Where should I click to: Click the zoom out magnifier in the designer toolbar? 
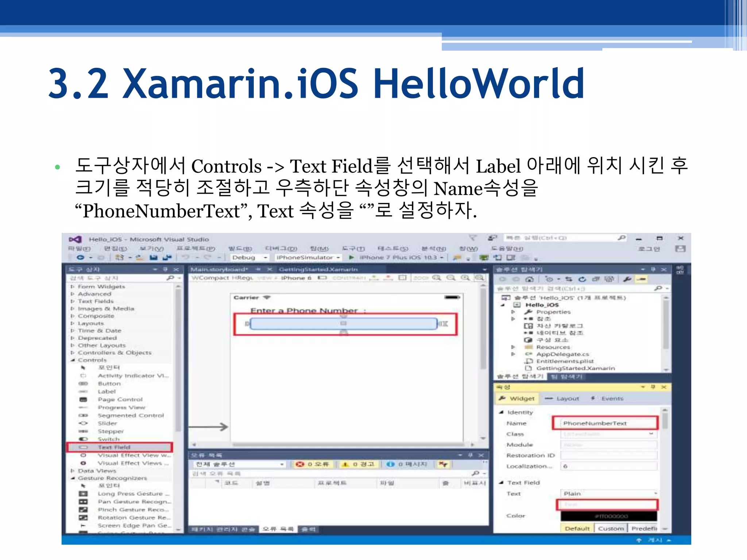[451, 278]
